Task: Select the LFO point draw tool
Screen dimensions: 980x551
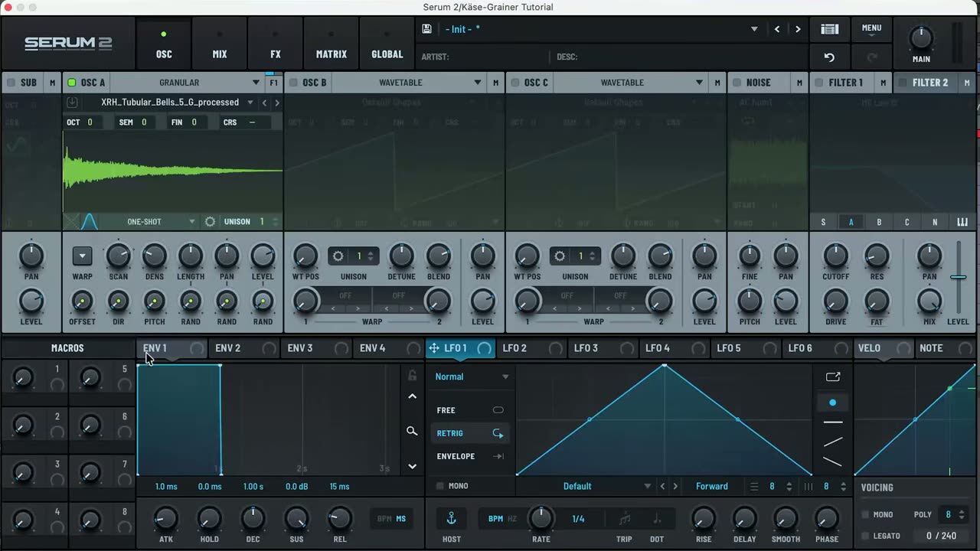Action: (833, 403)
